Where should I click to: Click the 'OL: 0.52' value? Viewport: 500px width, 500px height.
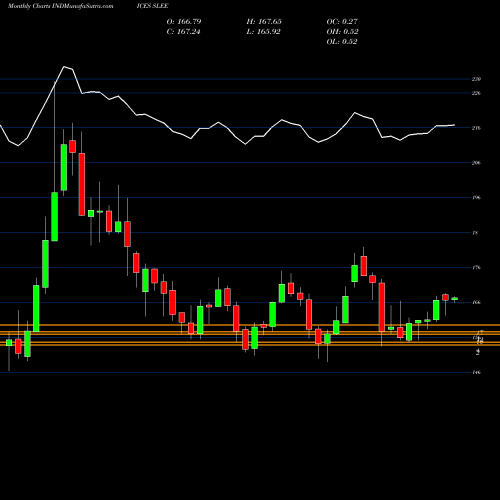[342, 42]
